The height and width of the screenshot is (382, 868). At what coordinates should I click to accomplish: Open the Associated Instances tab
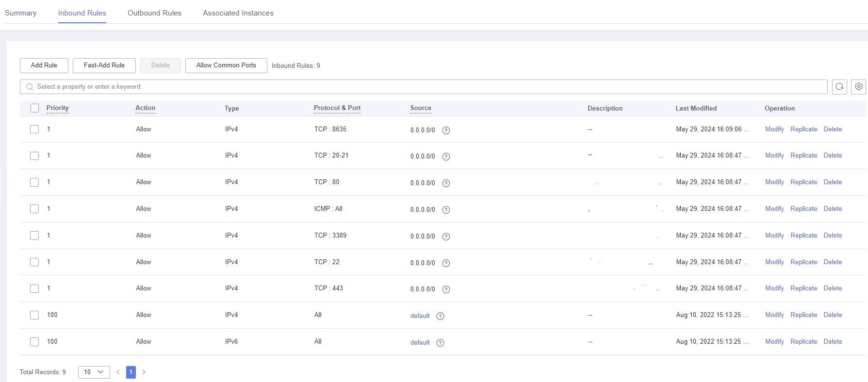click(x=238, y=13)
